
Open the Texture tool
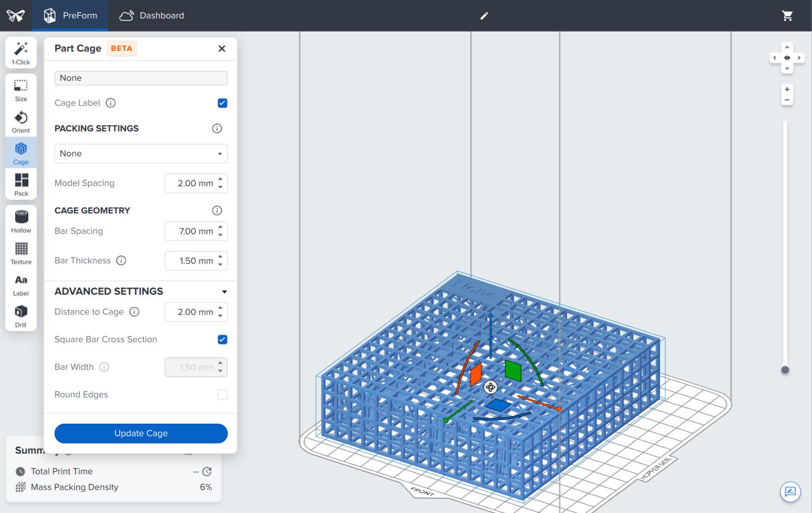click(x=21, y=253)
